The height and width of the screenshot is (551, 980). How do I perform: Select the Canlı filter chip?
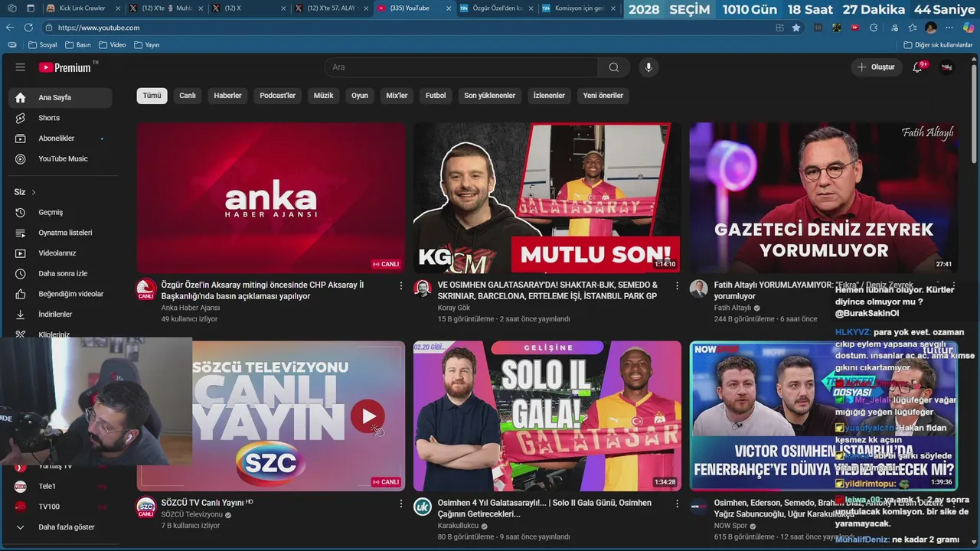[x=188, y=96]
